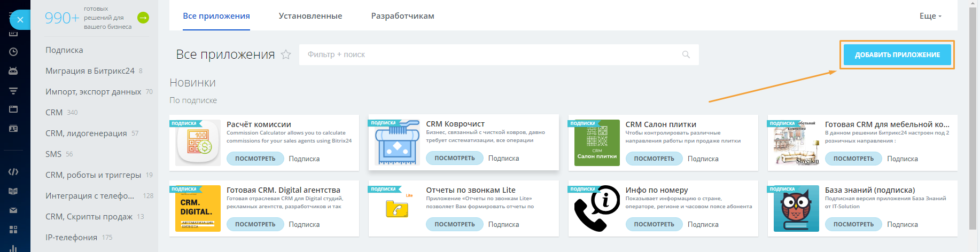Click Посмотреть for CRM Коврочист
This screenshot has height=252, width=980.
[455, 158]
